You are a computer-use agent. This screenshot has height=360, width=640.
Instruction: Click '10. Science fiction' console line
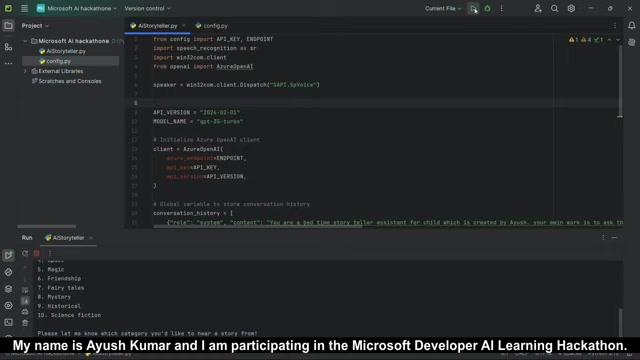[69, 315]
